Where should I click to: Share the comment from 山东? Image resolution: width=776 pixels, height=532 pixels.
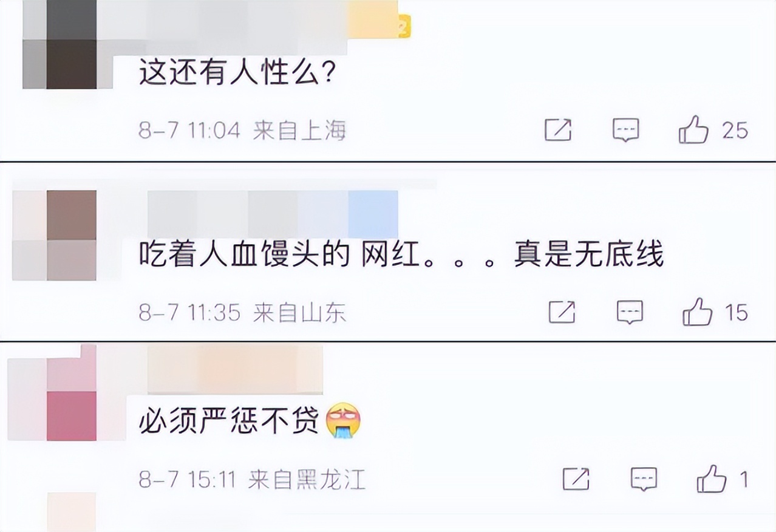562,312
